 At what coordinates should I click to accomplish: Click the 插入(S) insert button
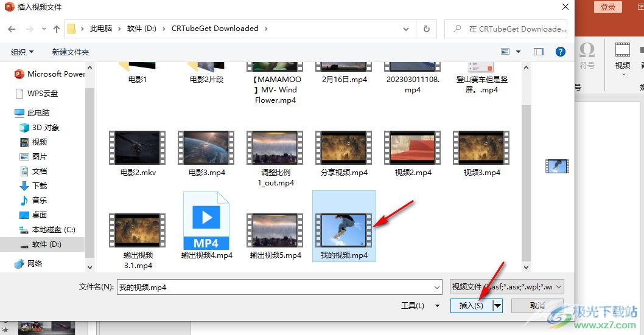point(472,305)
